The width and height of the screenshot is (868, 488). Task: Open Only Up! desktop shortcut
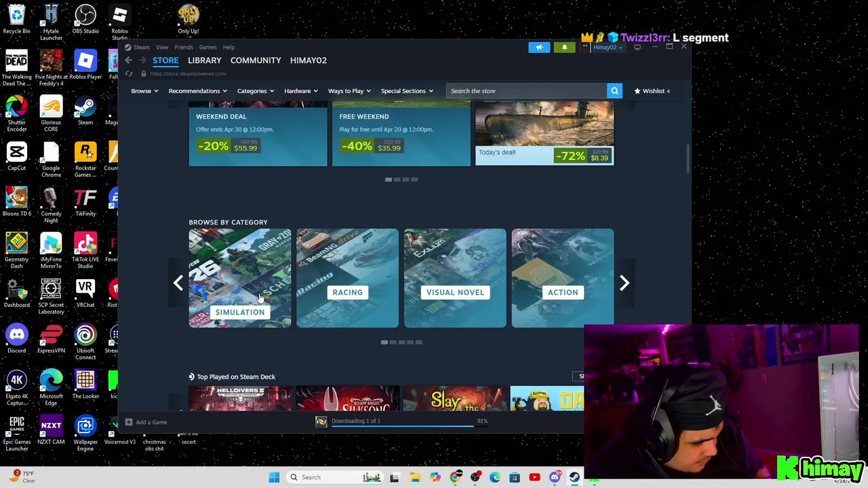(188, 20)
